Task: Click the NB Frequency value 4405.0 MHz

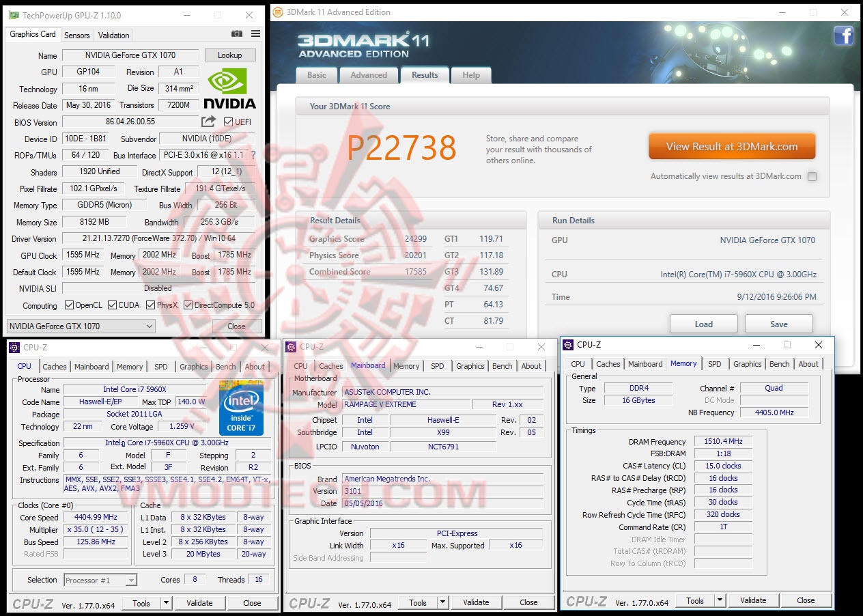Action: coord(774,412)
